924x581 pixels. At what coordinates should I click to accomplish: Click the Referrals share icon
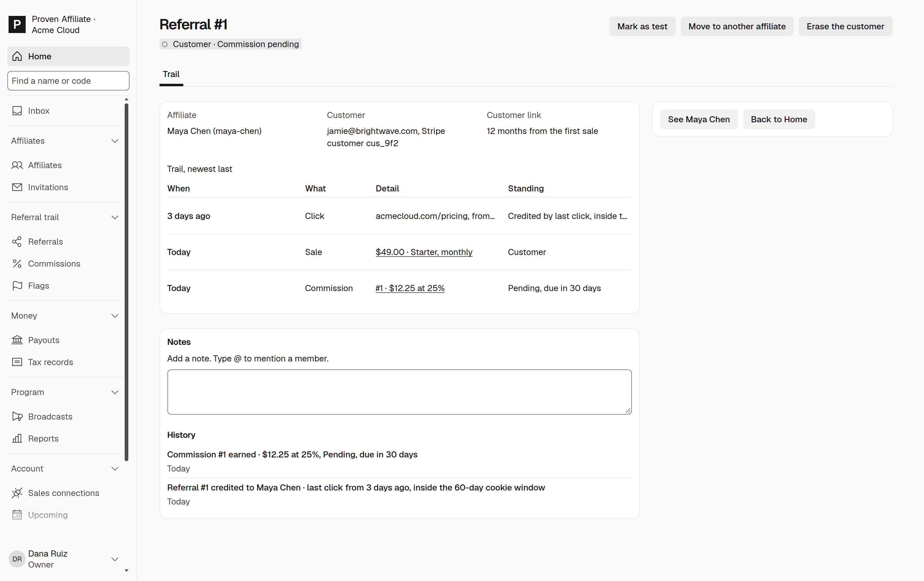click(x=17, y=242)
